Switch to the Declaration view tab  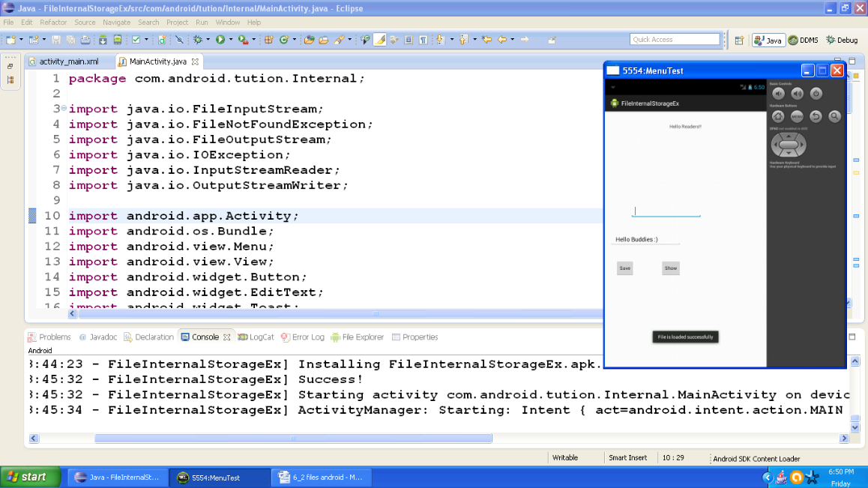[149, 337]
